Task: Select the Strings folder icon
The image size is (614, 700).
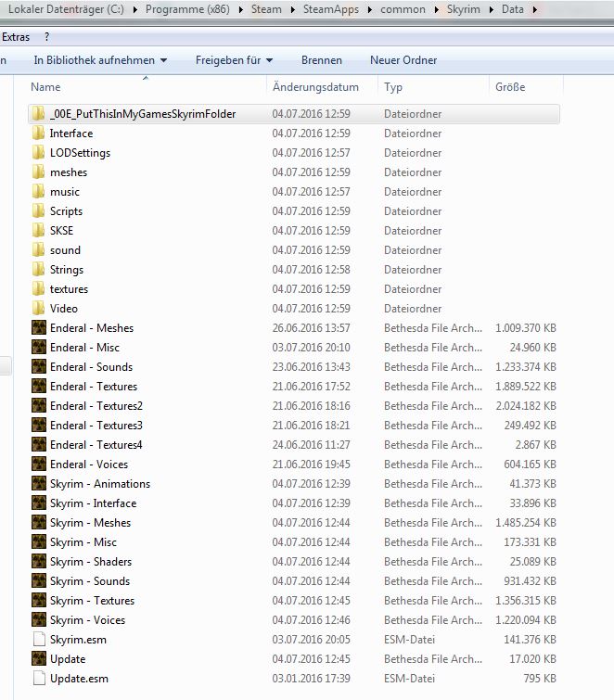Action: 39,270
